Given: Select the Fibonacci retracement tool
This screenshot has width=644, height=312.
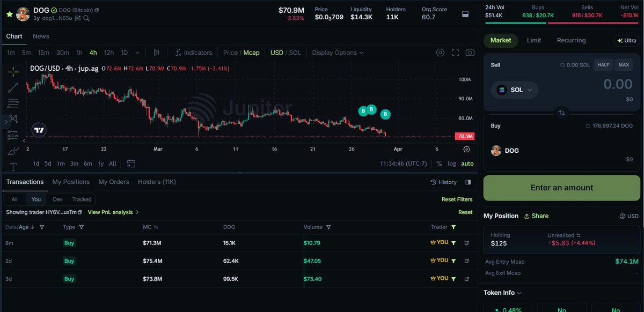Looking at the screenshot, I should point(13,103).
